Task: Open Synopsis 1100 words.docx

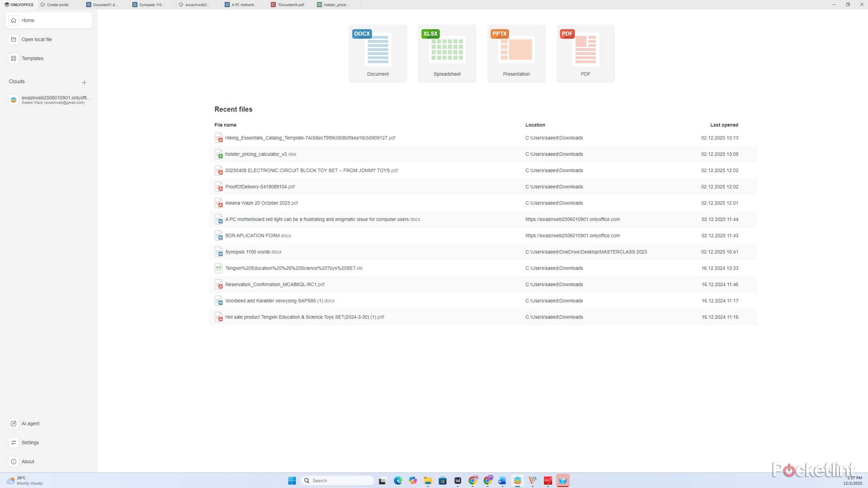Action: click(x=483, y=252)
